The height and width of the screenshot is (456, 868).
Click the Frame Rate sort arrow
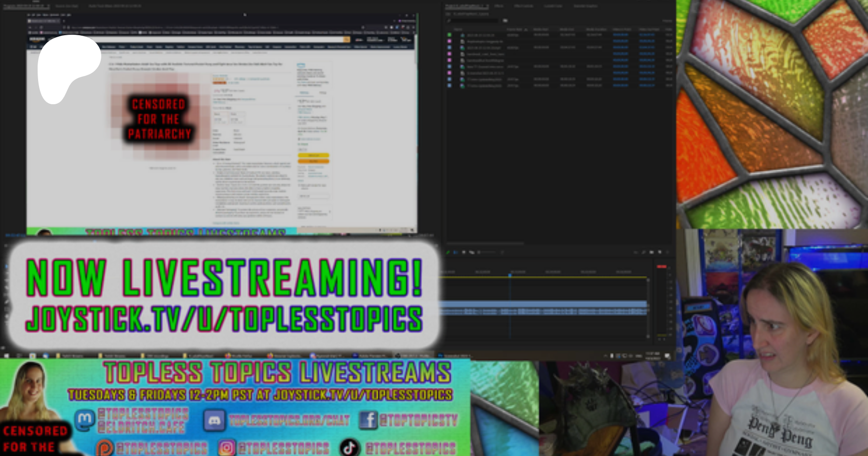tap(526, 29)
